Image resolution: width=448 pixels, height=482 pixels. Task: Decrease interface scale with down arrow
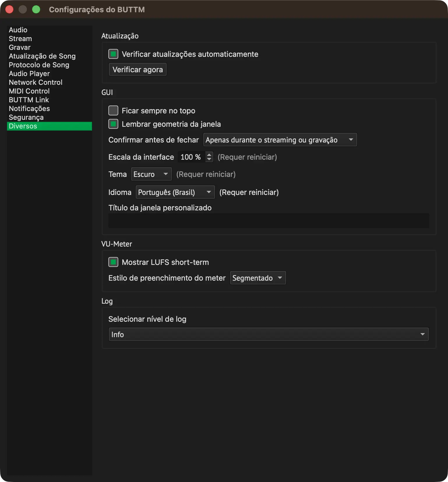click(209, 159)
